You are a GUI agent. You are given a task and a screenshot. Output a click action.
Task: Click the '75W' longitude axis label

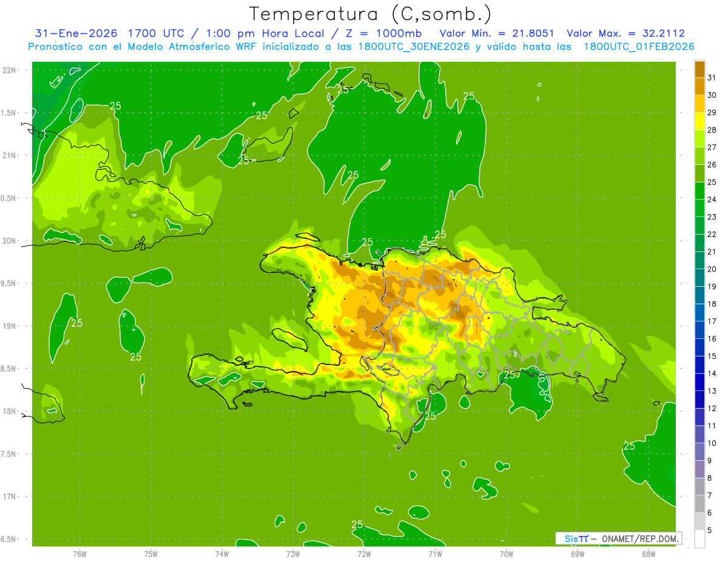pyautogui.click(x=151, y=554)
